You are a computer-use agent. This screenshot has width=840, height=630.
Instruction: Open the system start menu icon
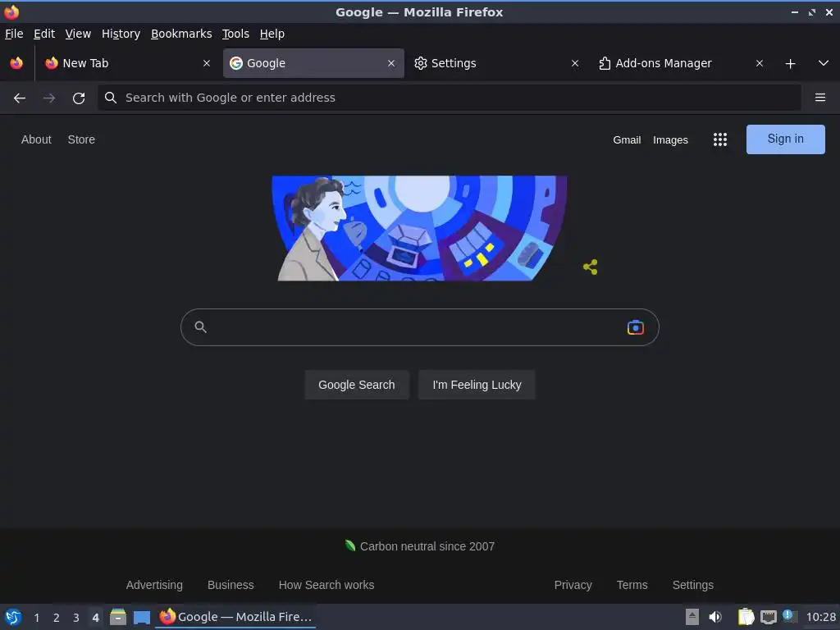(x=13, y=617)
